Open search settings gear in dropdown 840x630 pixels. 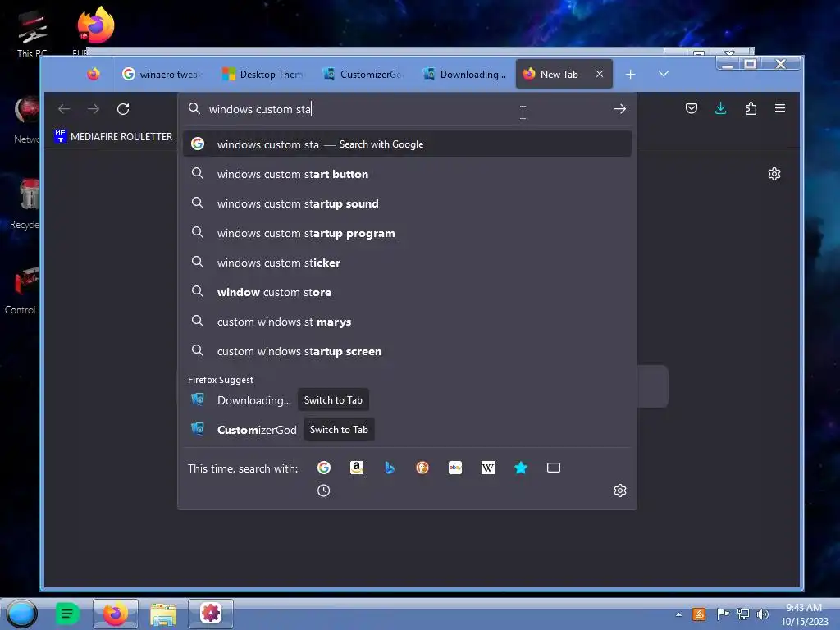click(620, 491)
